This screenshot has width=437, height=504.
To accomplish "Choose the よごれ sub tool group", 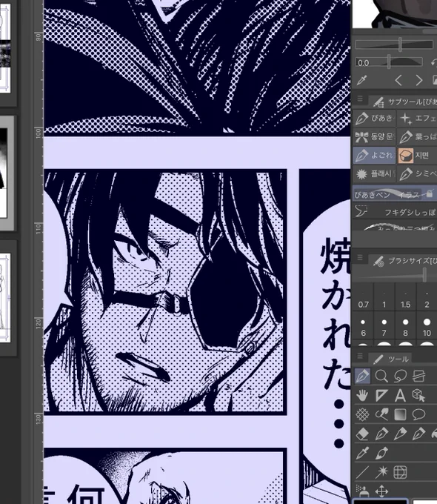I will point(374,156).
